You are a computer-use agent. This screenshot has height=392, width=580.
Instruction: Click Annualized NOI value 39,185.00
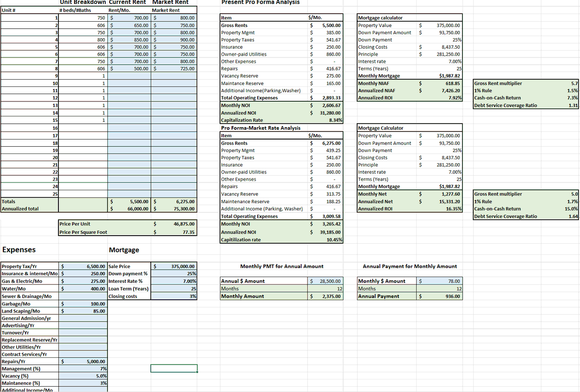tap(326, 232)
